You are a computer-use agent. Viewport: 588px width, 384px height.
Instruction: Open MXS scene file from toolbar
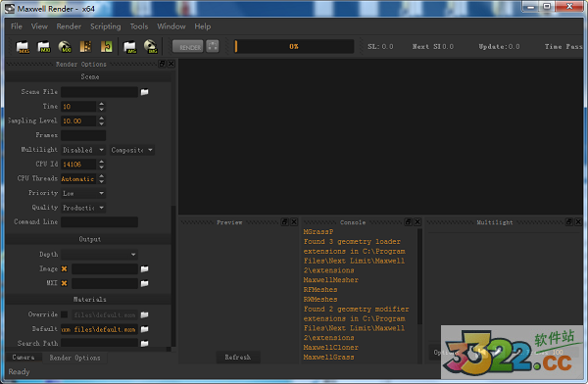[23, 47]
